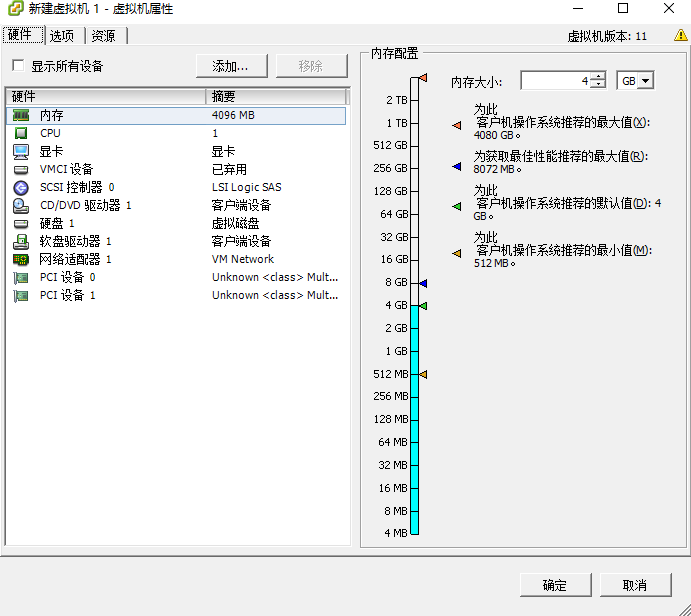Set memory slider to the 16 GB tick

pyautogui.click(x=414, y=260)
